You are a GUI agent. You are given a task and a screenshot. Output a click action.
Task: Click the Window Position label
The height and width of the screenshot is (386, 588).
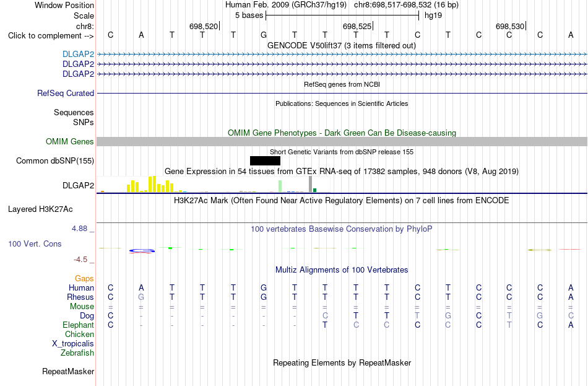point(64,5)
